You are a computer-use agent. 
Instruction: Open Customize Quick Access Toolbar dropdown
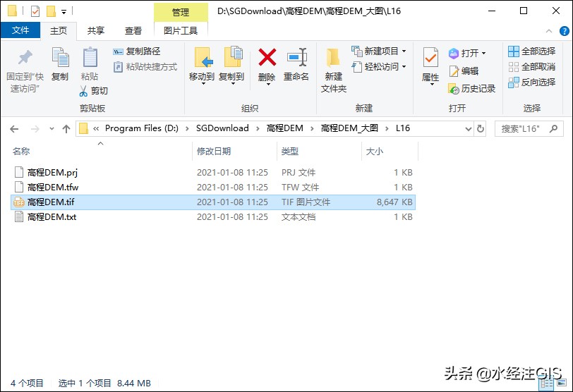(64, 12)
